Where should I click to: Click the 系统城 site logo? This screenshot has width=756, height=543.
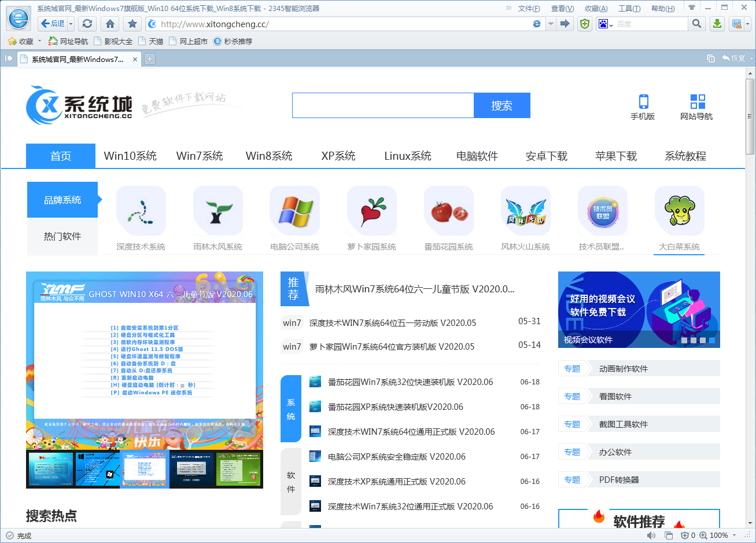click(79, 105)
